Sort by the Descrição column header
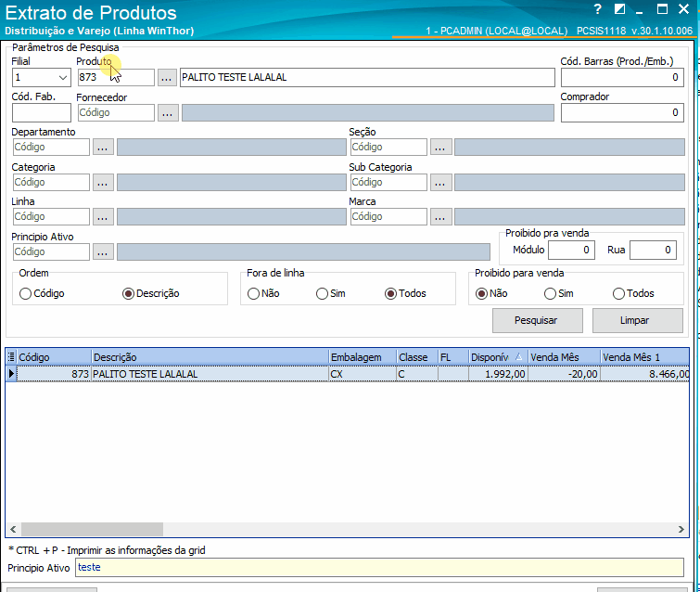 [210, 357]
